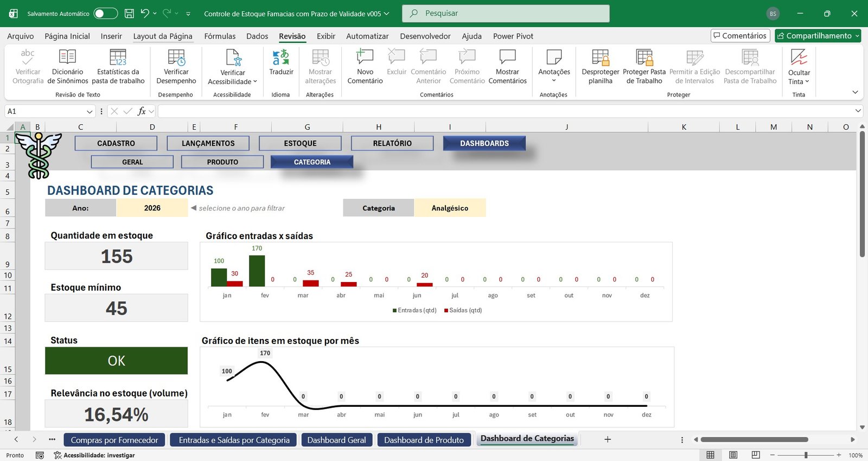The height and width of the screenshot is (461, 868).
Task: Switch to Dashboard Geral sheet tab
Action: (x=337, y=440)
